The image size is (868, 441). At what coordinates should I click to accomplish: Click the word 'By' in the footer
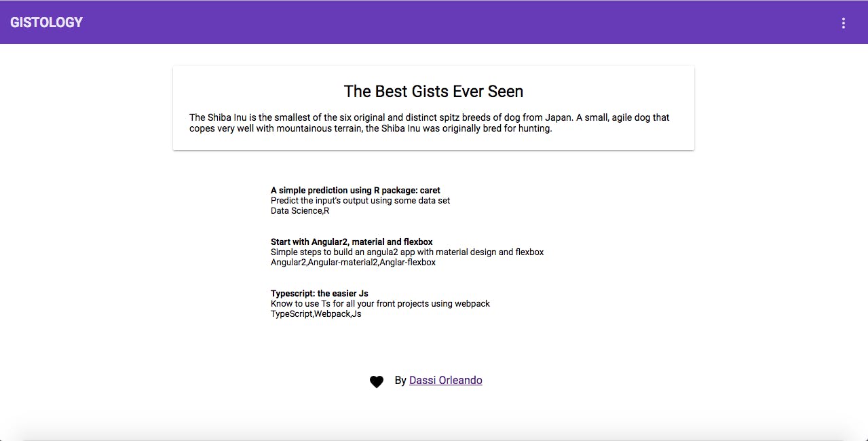[400, 381]
